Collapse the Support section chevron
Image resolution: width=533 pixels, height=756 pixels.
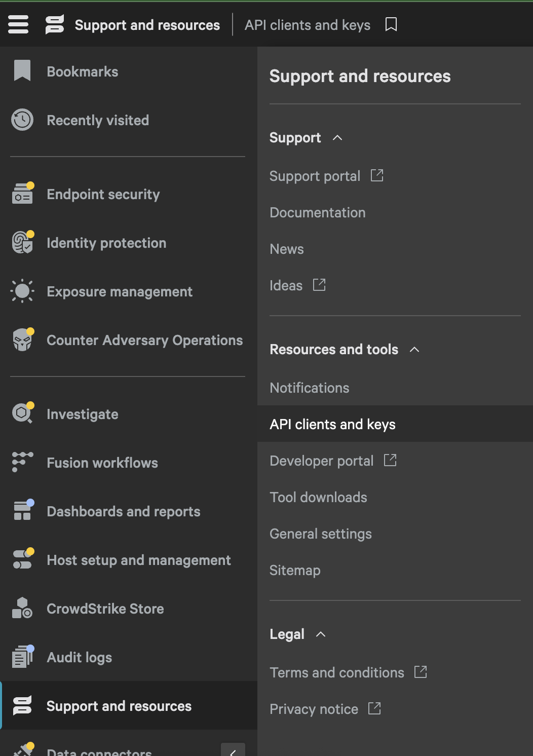[x=337, y=138]
